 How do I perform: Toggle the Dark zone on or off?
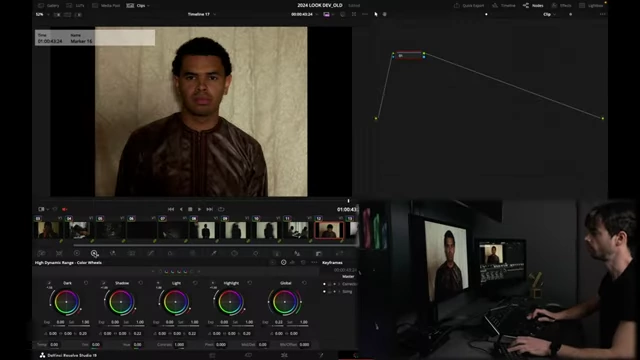click(49, 282)
